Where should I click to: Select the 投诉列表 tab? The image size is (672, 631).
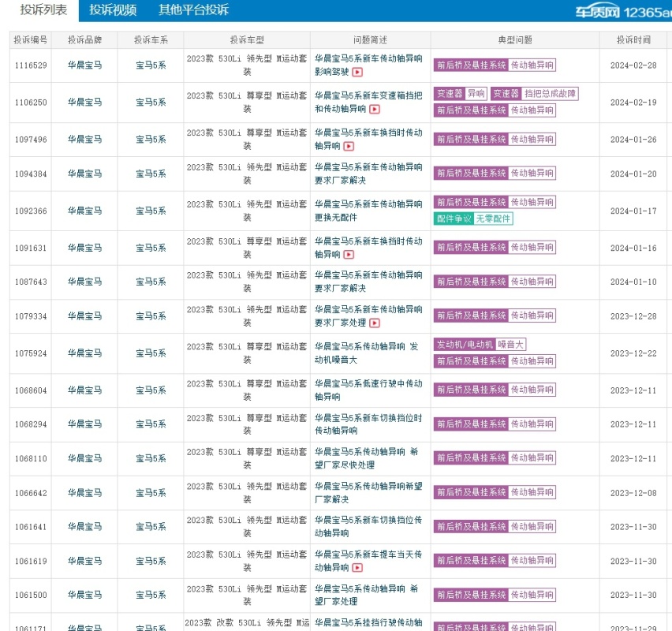click(x=43, y=9)
